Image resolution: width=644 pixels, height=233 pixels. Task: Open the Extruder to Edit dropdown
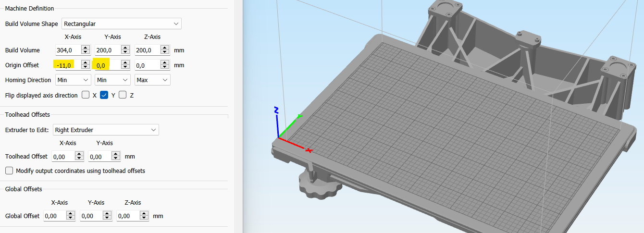pyautogui.click(x=106, y=130)
